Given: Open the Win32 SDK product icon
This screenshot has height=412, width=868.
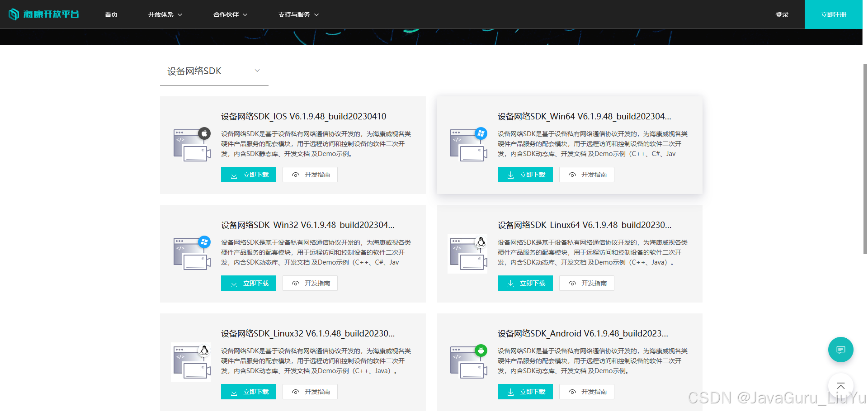Looking at the screenshot, I should [x=192, y=253].
